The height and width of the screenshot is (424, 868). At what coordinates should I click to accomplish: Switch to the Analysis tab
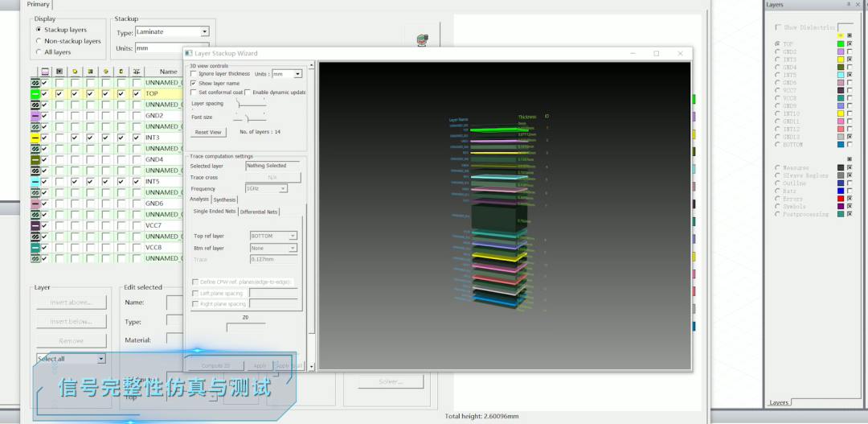(x=199, y=199)
